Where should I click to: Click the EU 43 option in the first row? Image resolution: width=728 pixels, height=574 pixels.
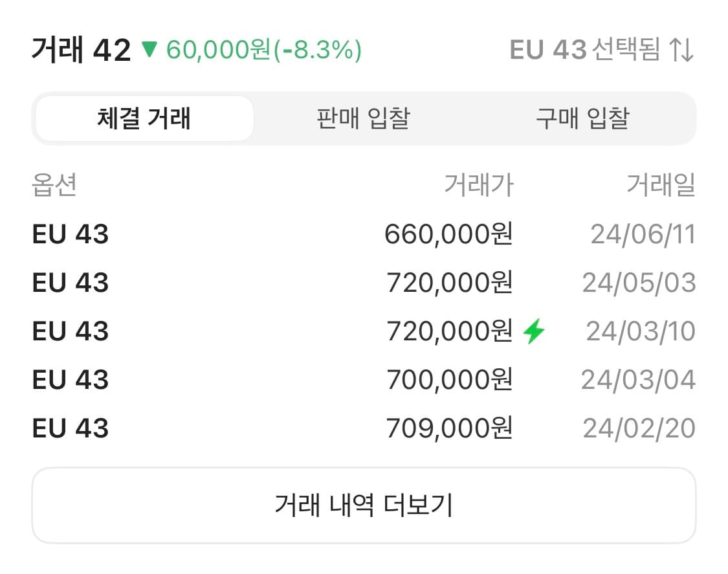[x=70, y=234]
